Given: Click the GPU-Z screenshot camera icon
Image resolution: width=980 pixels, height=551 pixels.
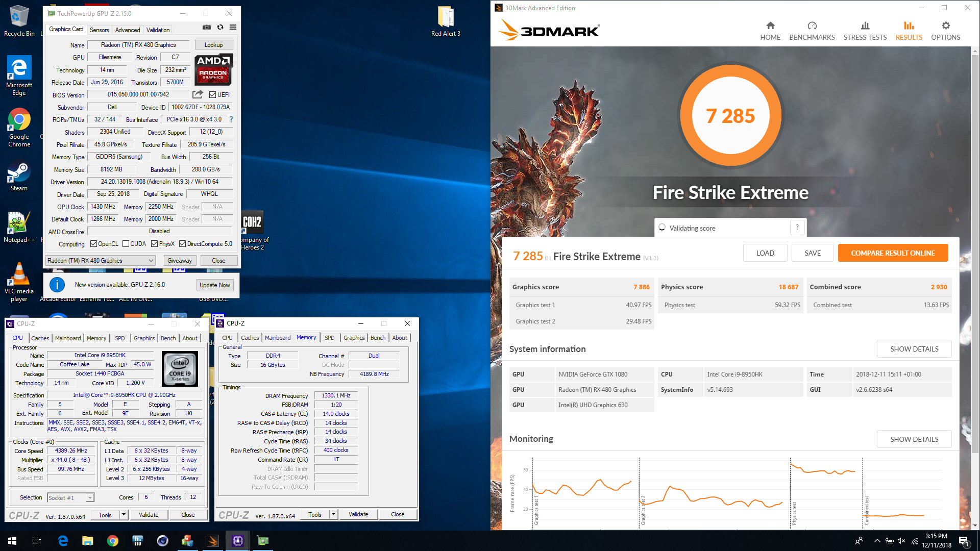Looking at the screenshot, I should (x=207, y=27).
